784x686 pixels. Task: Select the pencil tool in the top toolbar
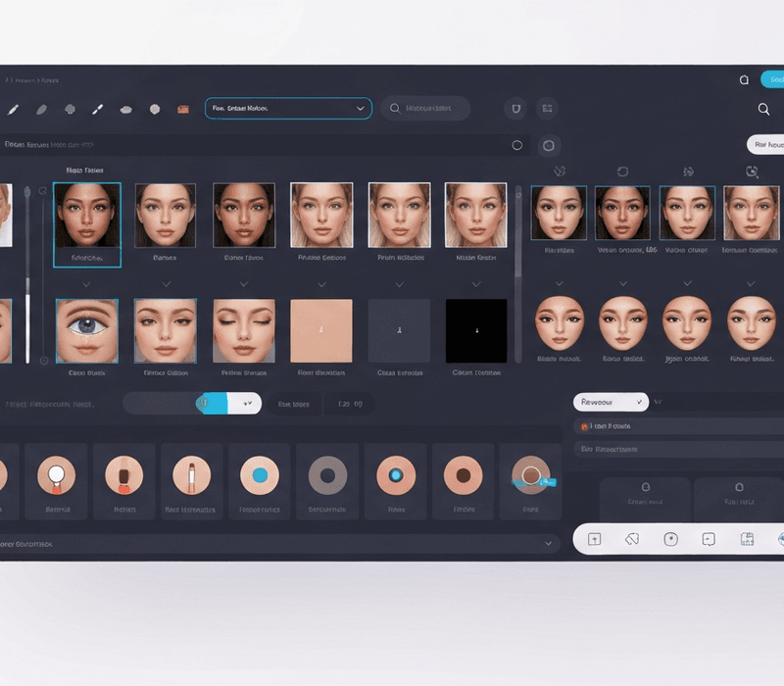point(13,109)
